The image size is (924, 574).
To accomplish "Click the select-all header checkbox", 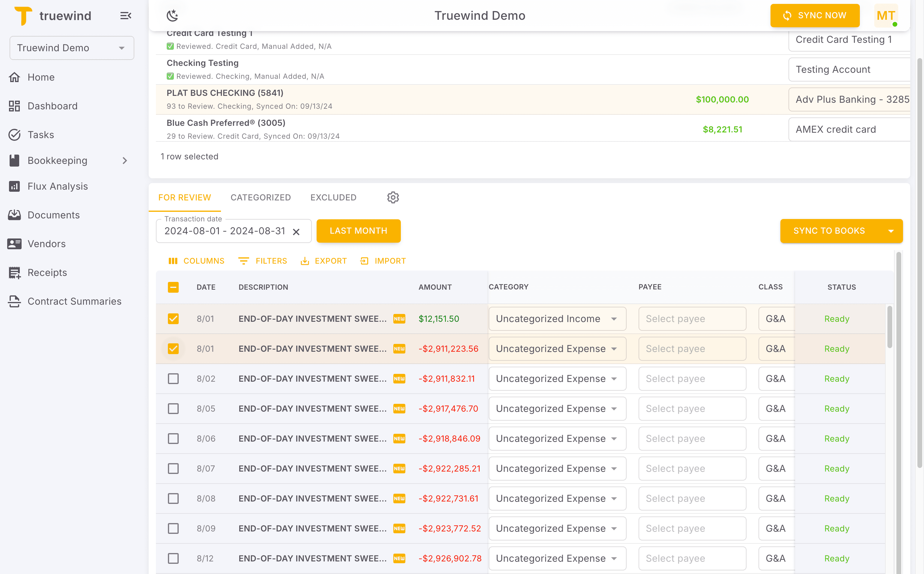I will 173,287.
